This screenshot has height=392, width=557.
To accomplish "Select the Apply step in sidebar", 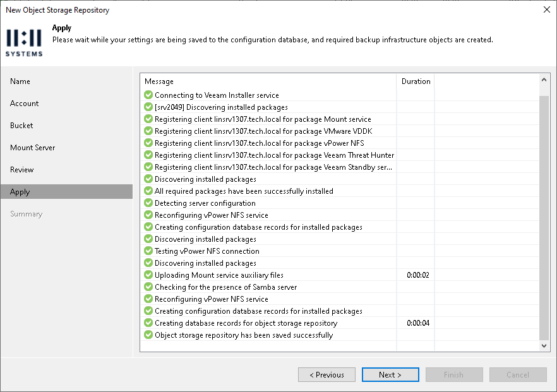I will point(66,192).
